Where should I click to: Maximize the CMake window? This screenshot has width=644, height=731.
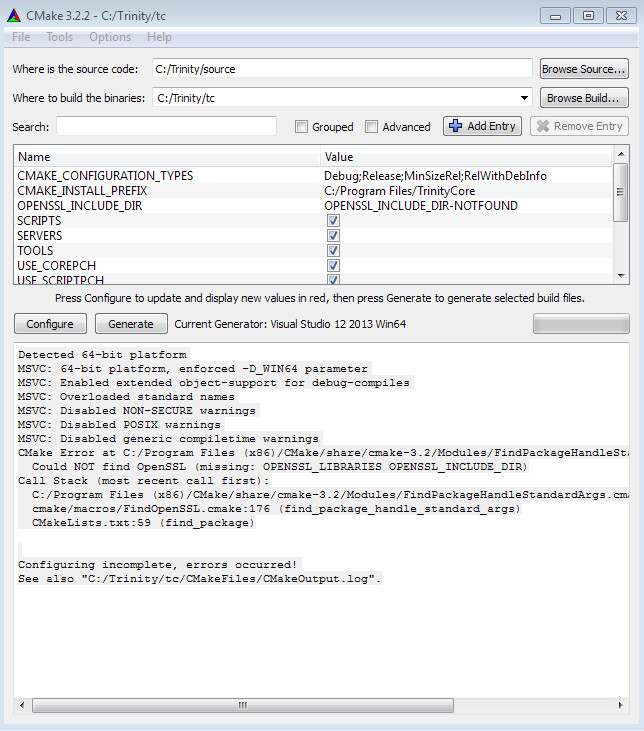pyautogui.click(x=588, y=16)
